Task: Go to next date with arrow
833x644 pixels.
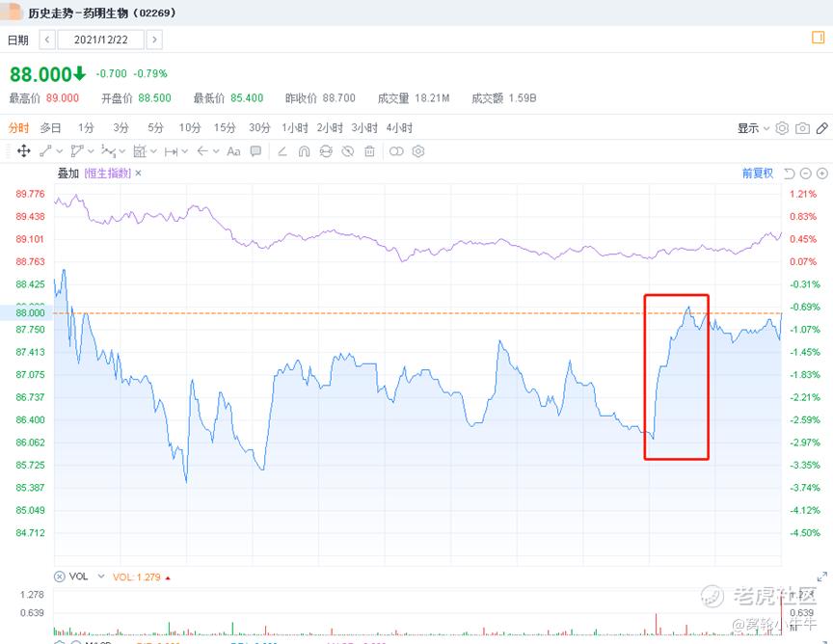Action: coord(154,40)
